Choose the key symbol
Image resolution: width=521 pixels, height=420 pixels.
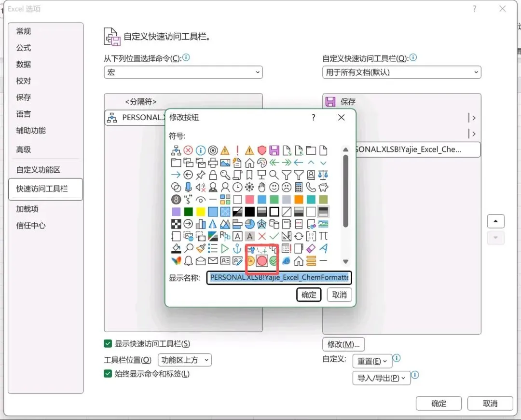(x=225, y=175)
